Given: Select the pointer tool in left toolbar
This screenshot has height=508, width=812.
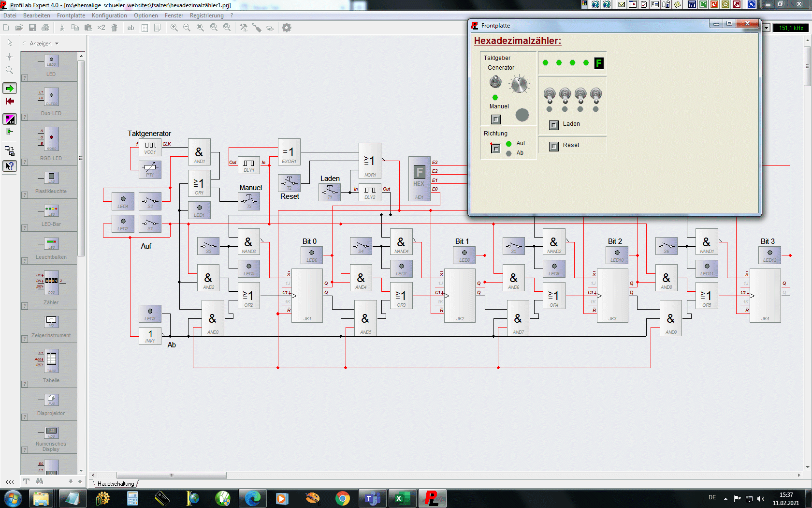Looking at the screenshot, I should 10,43.
